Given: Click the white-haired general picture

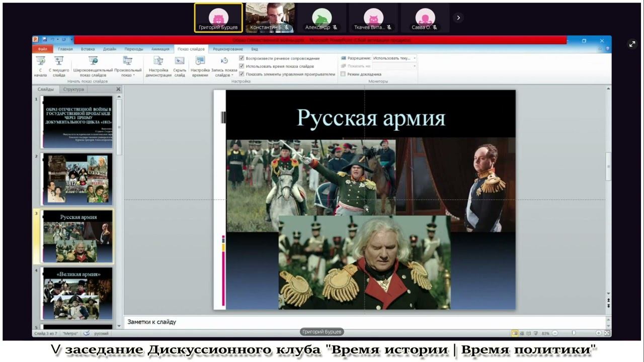Looking at the screenshot, I should 365,262.
